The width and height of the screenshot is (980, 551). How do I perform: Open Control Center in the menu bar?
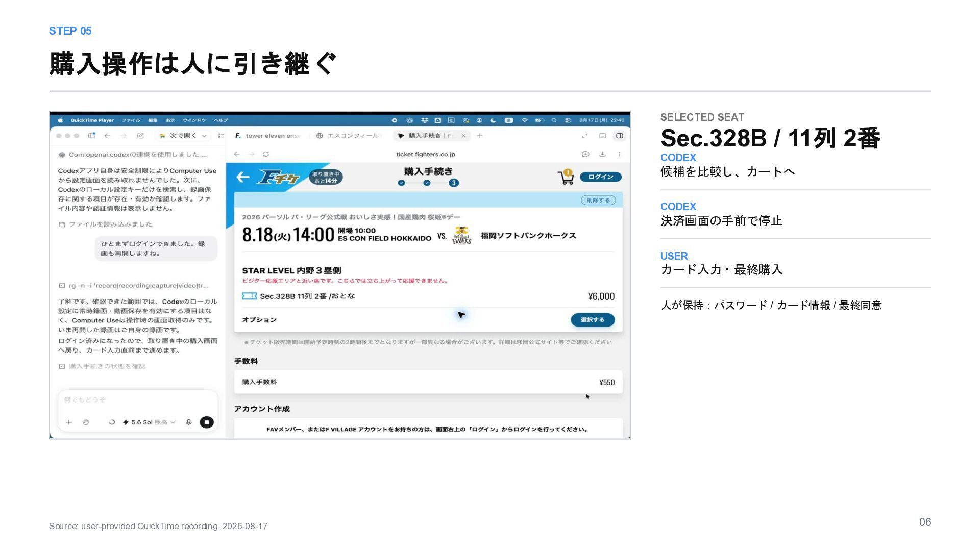click(568, 120)
